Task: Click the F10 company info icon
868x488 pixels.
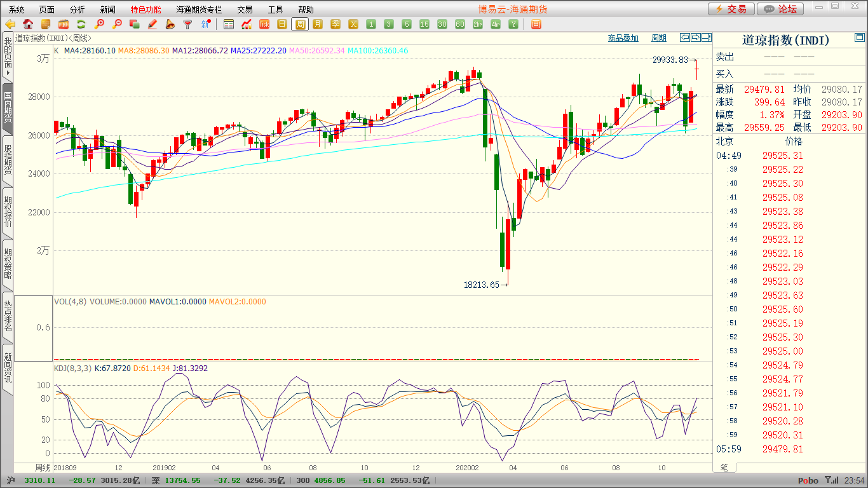Action: 64,24
